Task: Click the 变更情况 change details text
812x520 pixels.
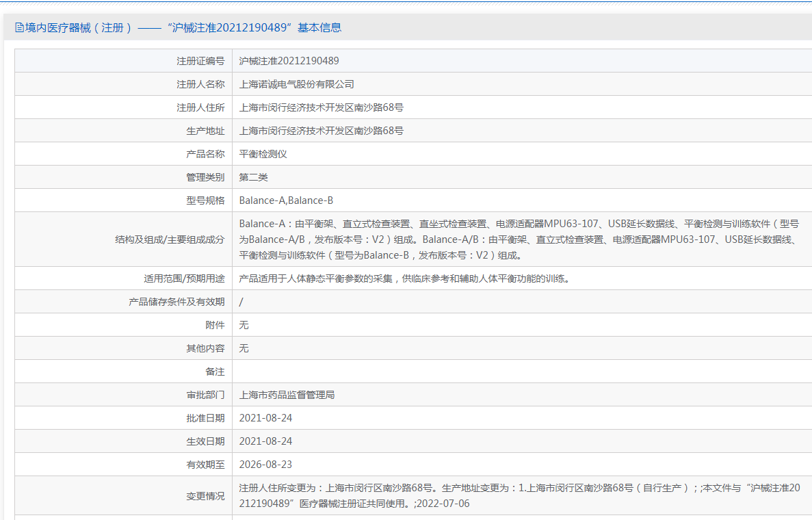Action: point(519,496)
